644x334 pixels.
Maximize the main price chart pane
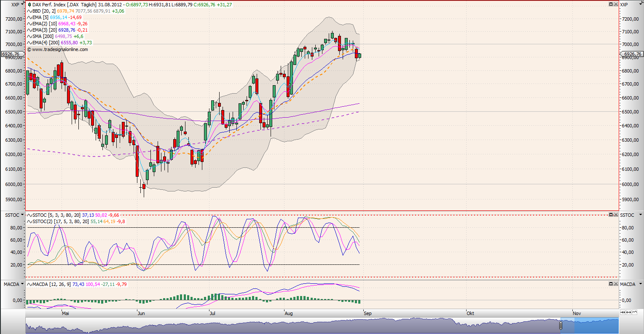click(x=611, y=4)
